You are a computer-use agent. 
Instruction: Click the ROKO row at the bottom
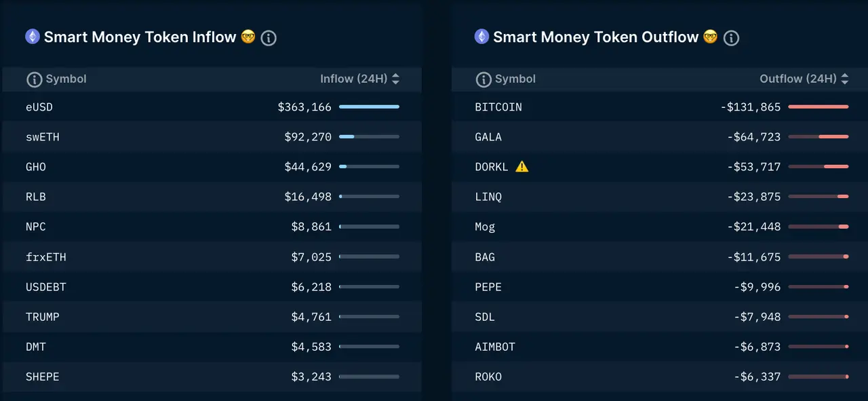(488, 377)
